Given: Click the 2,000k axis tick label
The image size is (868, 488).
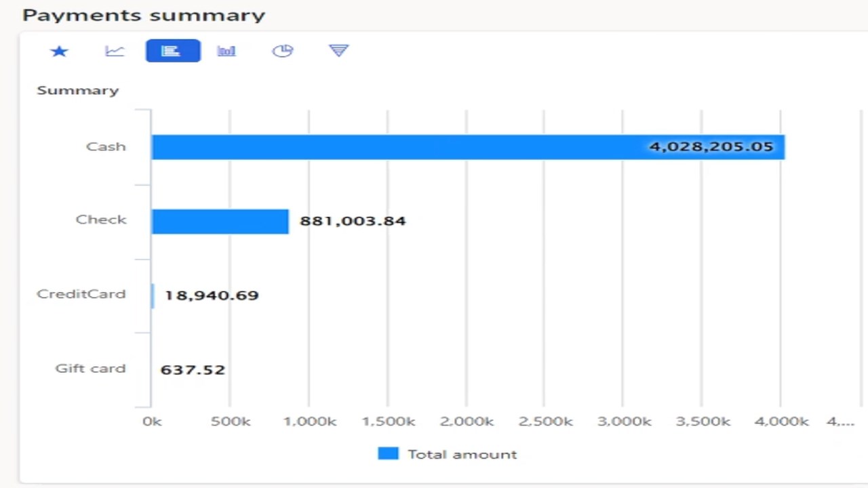Looking at the screenshot, I should point(467,422).
